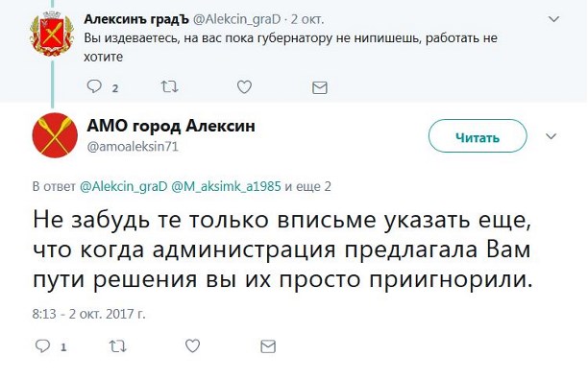Expand the top tweet options chevron
The height and width of the screenshot is (380, 588).
coord(553,19)
